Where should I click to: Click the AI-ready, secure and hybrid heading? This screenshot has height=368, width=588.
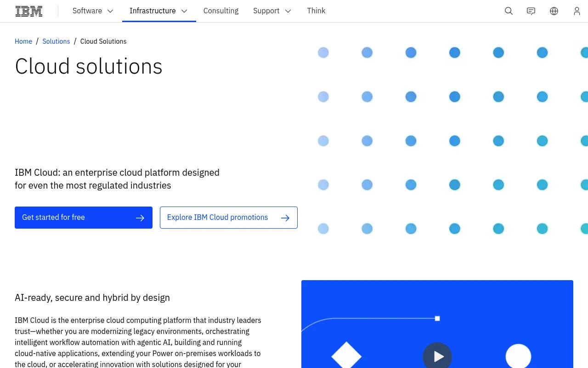click(92, 298)
